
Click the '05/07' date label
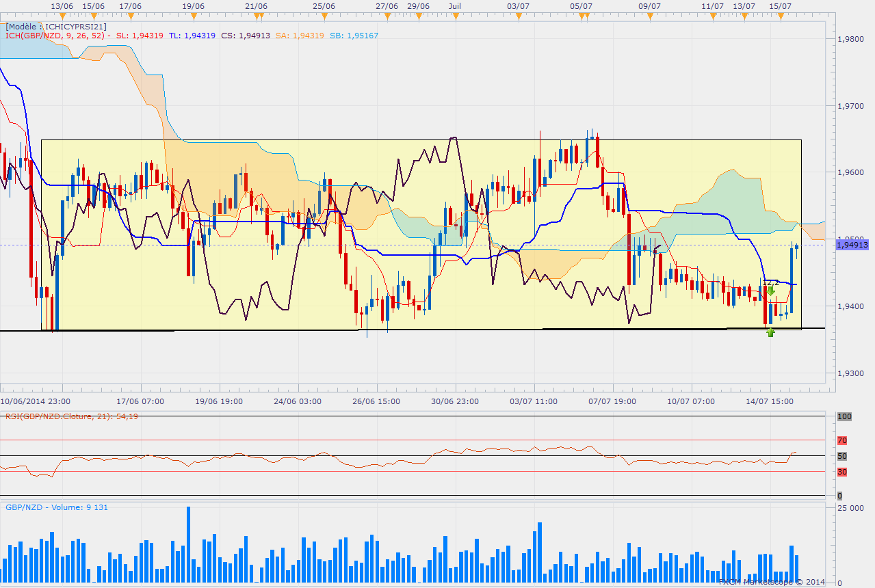tap(581, 5)
